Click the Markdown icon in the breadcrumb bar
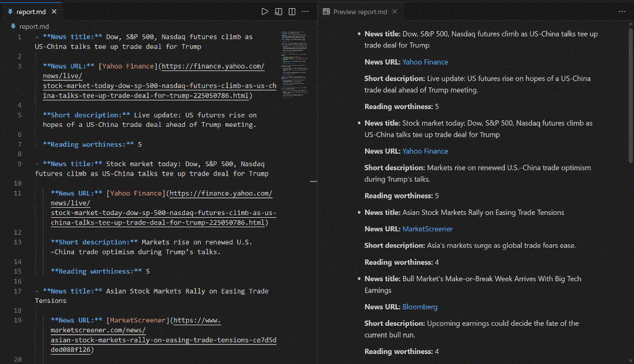 click(x=12, y=26)
